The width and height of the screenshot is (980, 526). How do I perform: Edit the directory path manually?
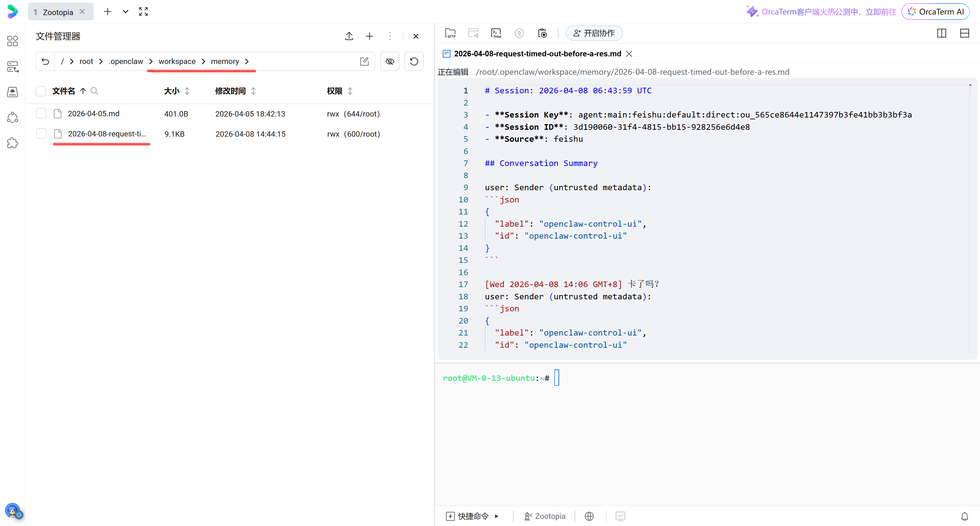pyautogui.click(x=364, y=61)
